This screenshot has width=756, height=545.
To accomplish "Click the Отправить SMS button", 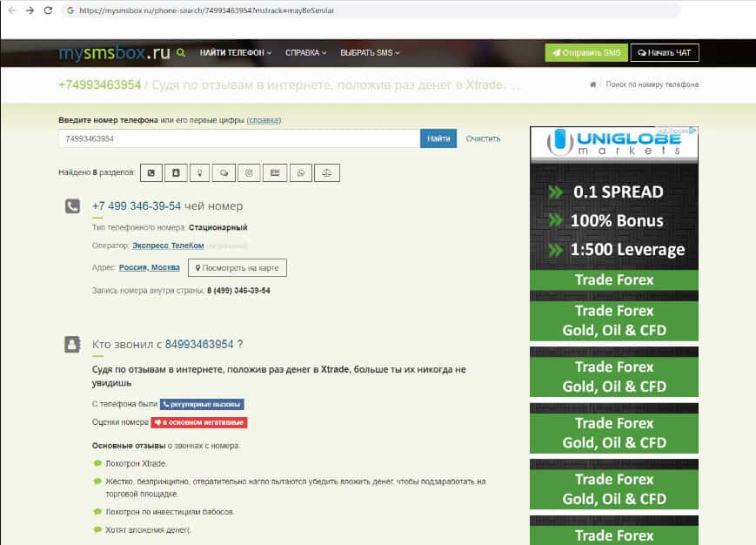I will (x=586, y=52).
